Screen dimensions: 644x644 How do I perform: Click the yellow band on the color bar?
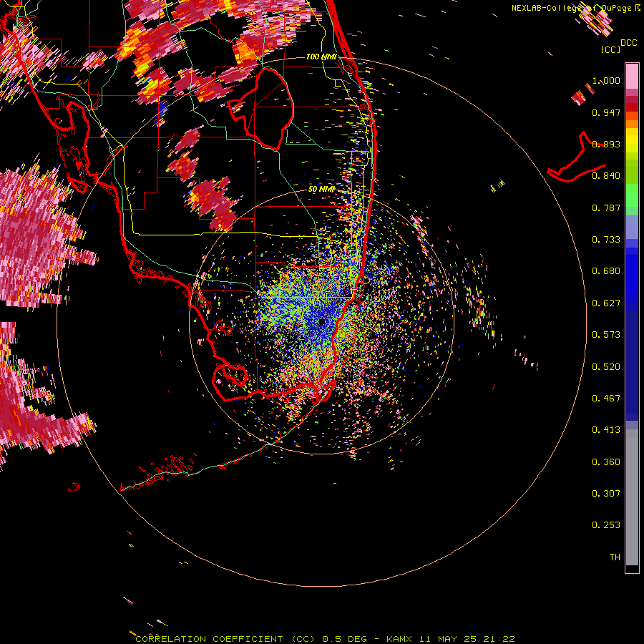tap(632, 140)
